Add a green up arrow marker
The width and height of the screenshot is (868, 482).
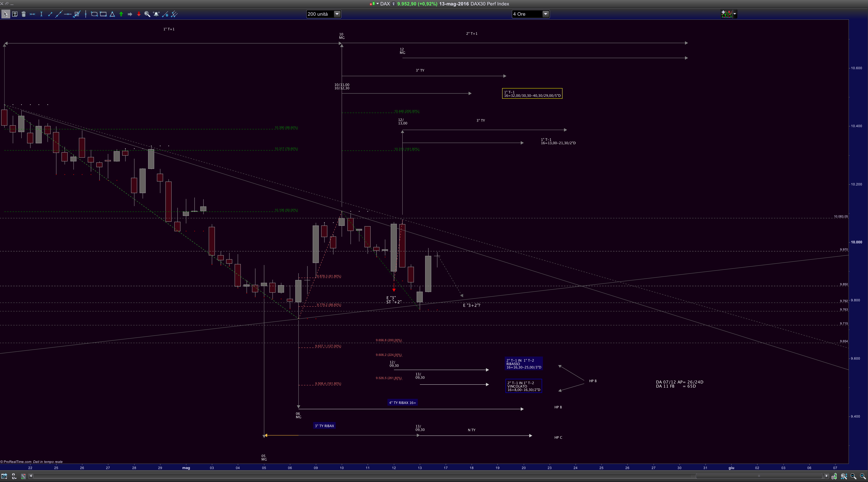(121, 14)
